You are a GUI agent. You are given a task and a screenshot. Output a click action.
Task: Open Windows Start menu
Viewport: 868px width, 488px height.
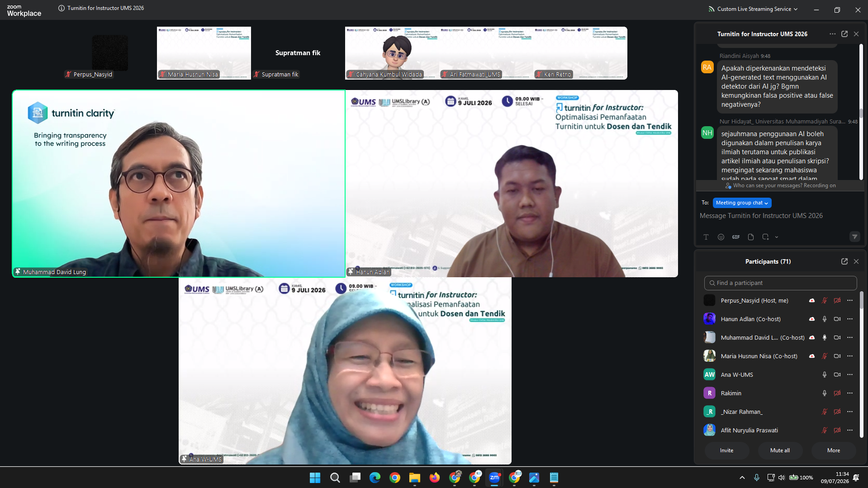click(x=315, y=478)
